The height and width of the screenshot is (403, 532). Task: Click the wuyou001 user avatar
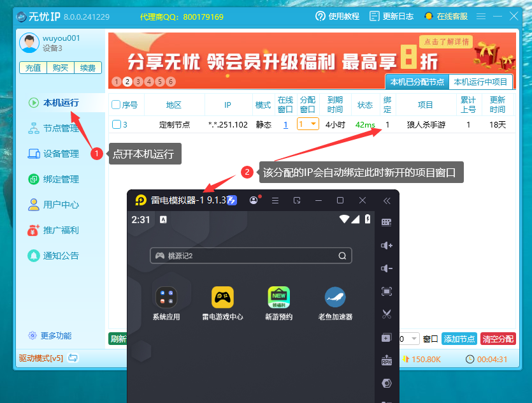[29, 43]
